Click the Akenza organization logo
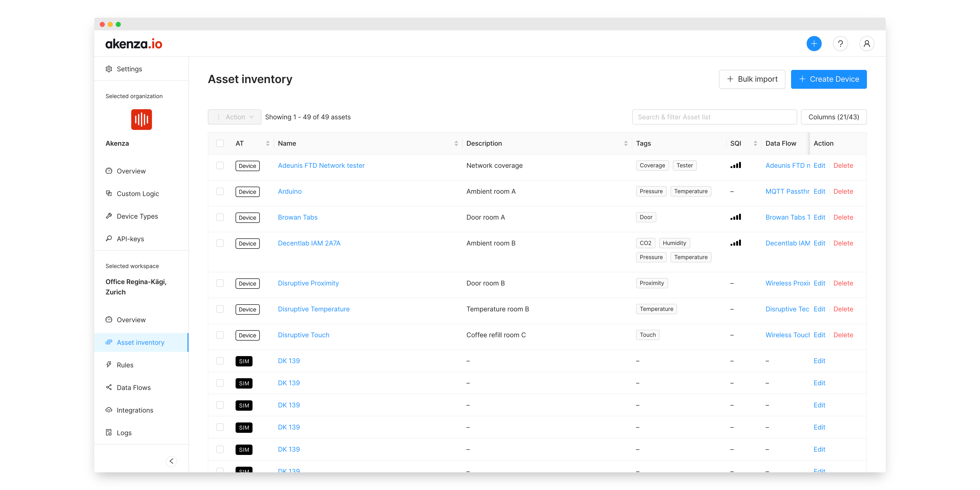 (x=142, y=119)
